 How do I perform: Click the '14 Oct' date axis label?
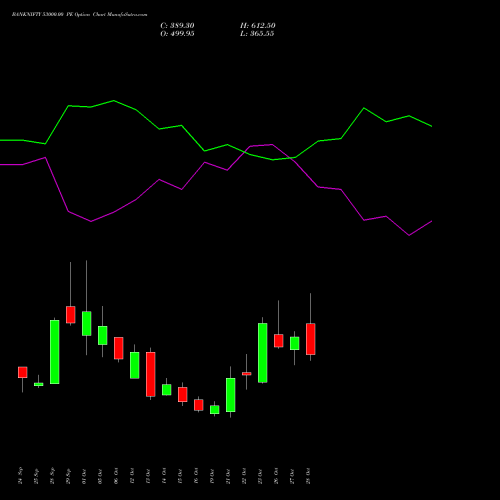pyautogui.click(x=165, y=476)
